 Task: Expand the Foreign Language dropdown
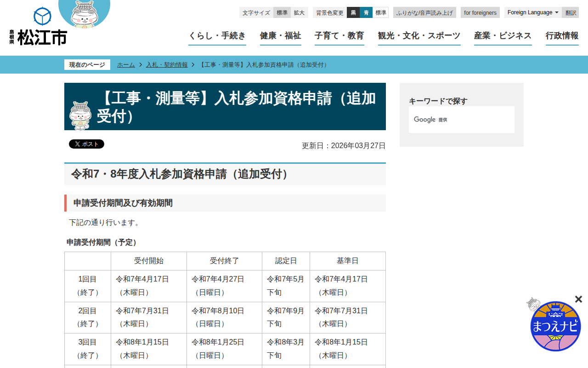coord(533,12)
